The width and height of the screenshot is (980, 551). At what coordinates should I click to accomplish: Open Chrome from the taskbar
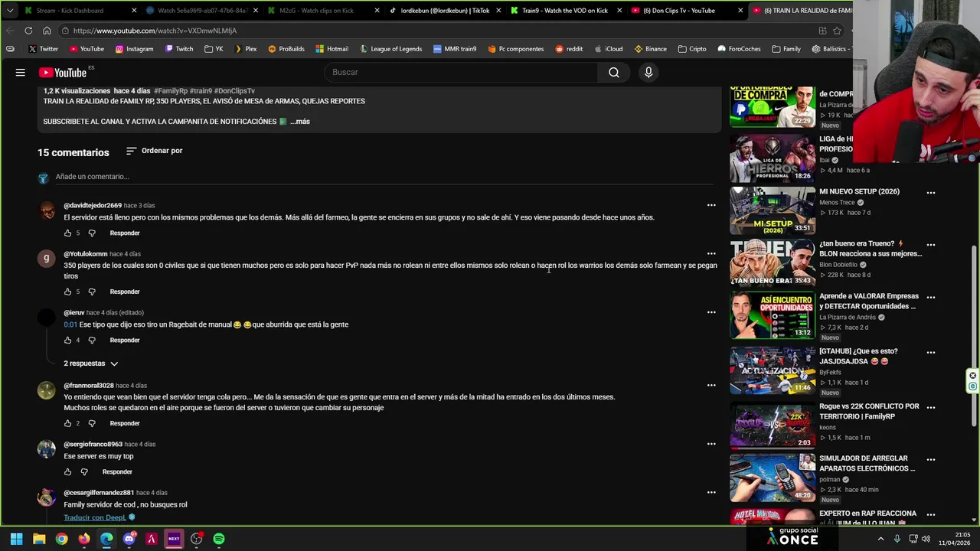pyautogui.click(x=61, y=539)
